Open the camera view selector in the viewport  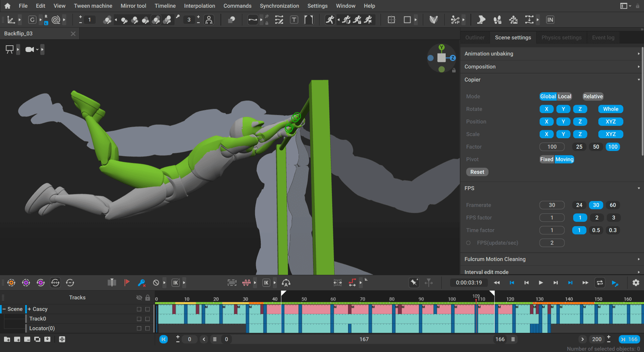[30, 49]
